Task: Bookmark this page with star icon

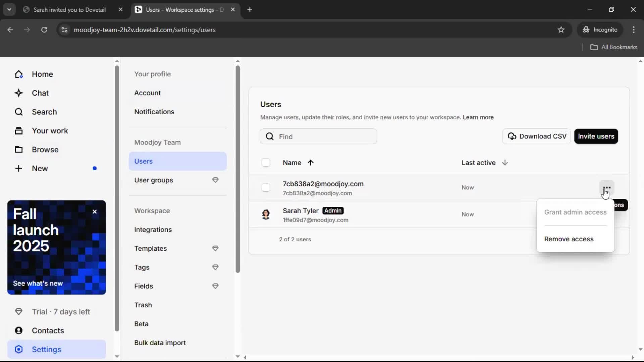Action: (x=561, y=30)
